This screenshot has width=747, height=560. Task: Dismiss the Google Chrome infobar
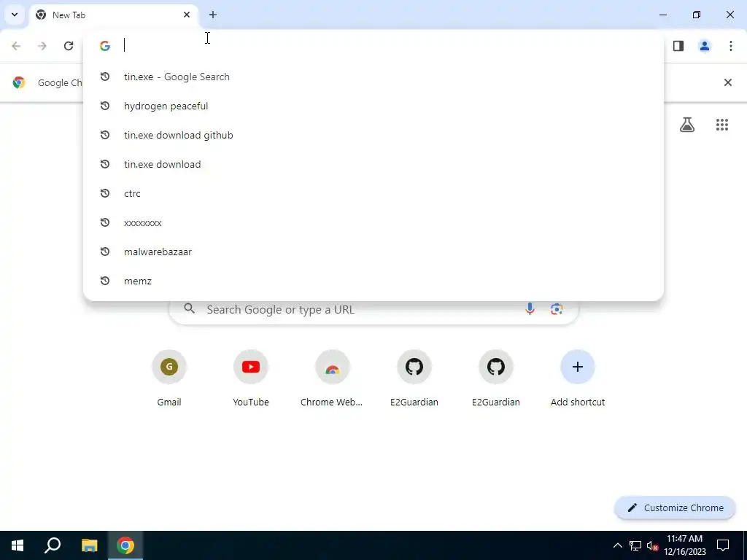[728, 82]
